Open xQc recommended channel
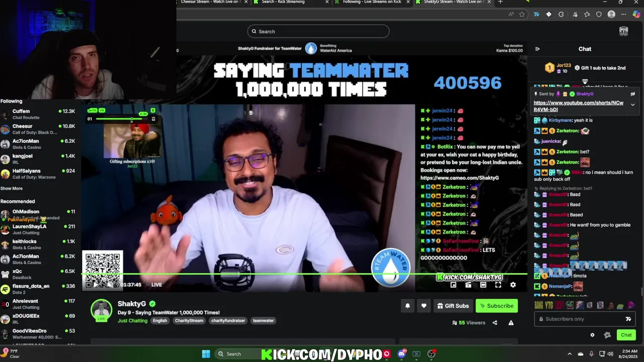The image size is (644, 362). 38,274
